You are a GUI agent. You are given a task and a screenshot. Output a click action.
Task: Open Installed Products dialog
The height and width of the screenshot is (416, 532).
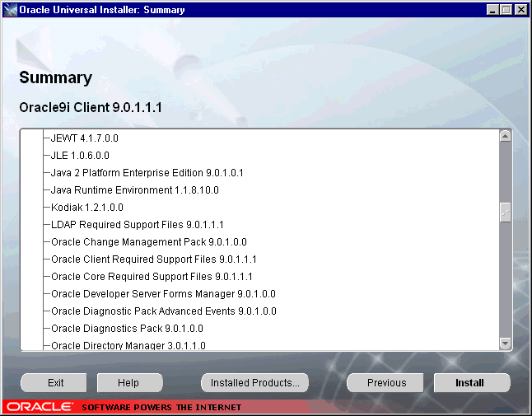click(x=254, y=383)
